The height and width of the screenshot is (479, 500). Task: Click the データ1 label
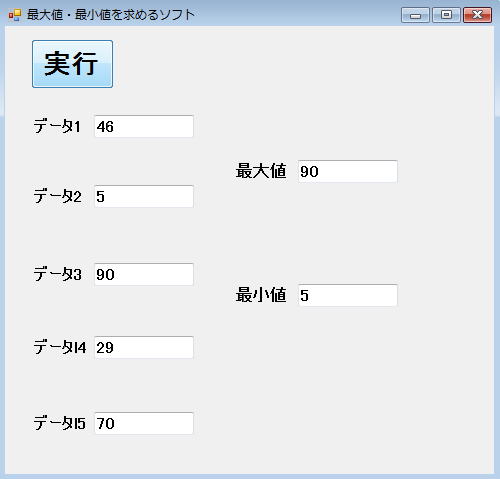click(x=57, y=126)
